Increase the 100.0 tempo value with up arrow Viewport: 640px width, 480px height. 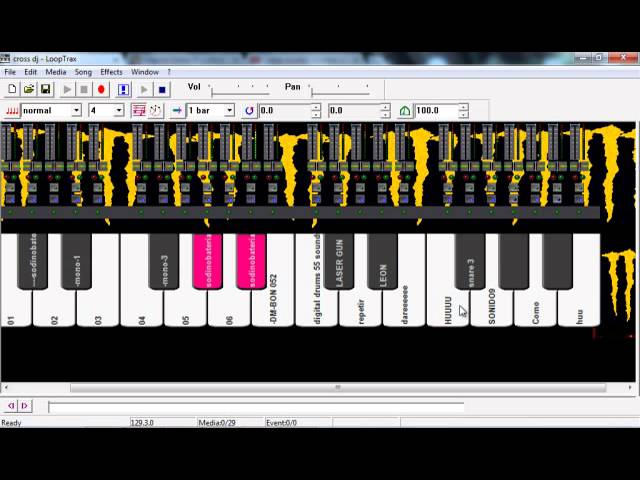coord(463,107)
